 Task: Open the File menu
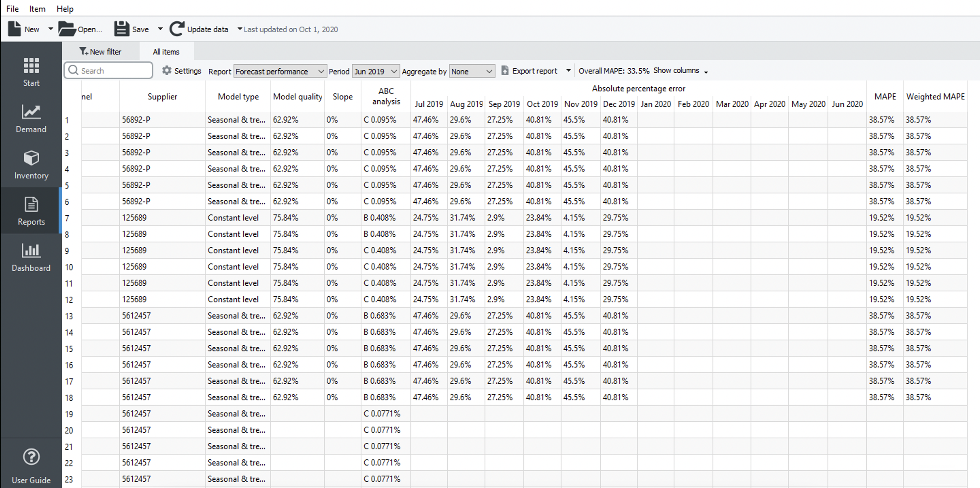12,9
